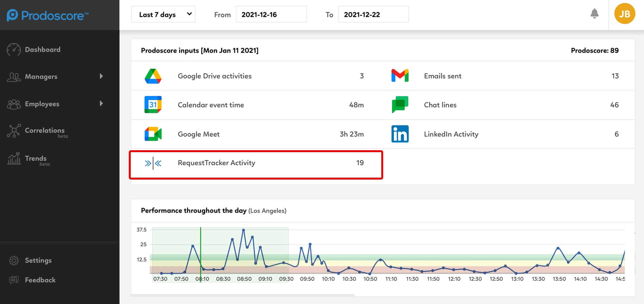This screenshot has width=644, height=304.
Task: Expand the Employees submenu arrow
Action: click(101, 103)
